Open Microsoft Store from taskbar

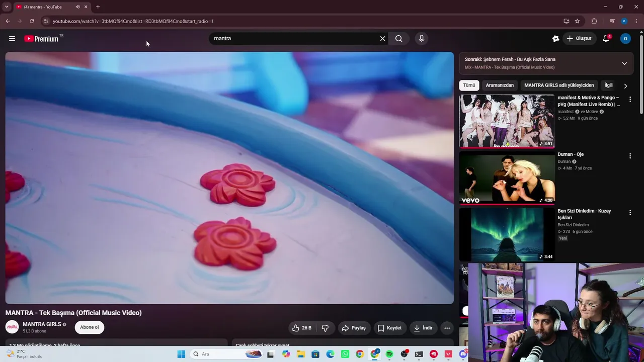[x=315, y=354]
